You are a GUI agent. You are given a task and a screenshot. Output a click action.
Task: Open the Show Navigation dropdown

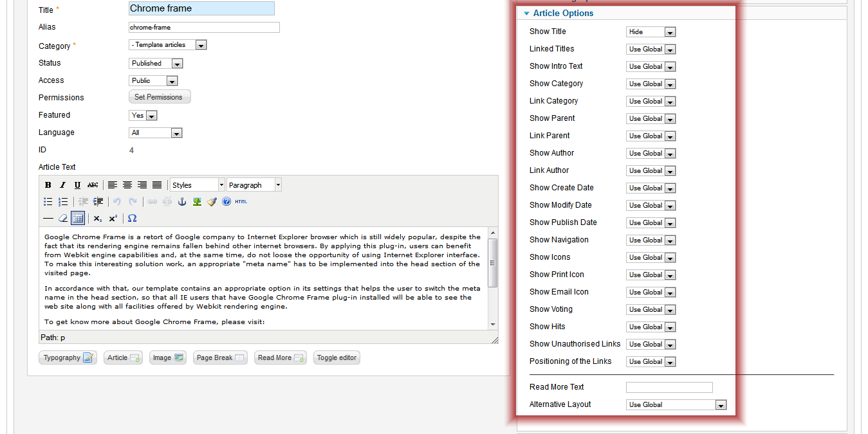pyautogui.click(x=651, y=240)
